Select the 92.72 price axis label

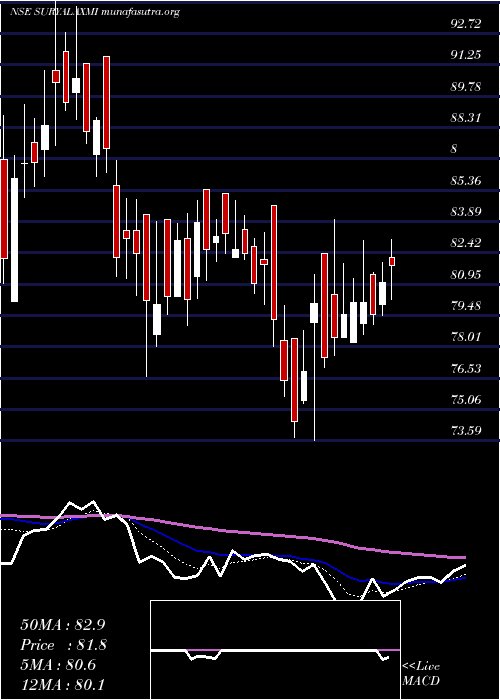click(x=466, y=24)
